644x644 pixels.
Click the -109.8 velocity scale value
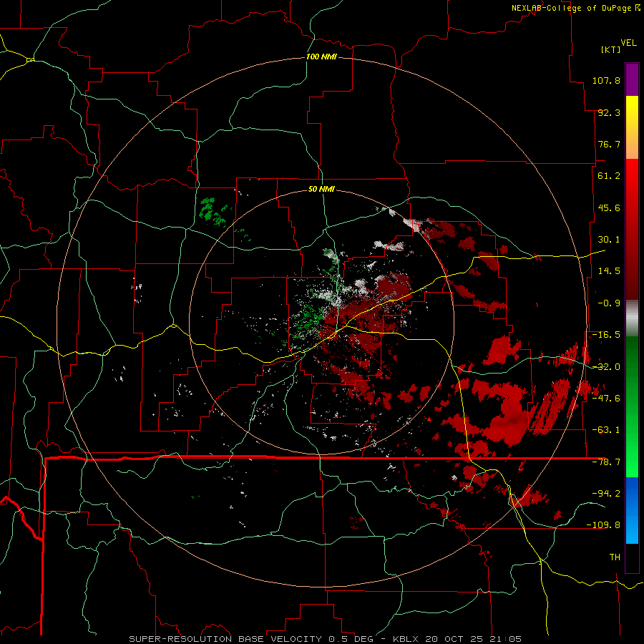point(603,525)
